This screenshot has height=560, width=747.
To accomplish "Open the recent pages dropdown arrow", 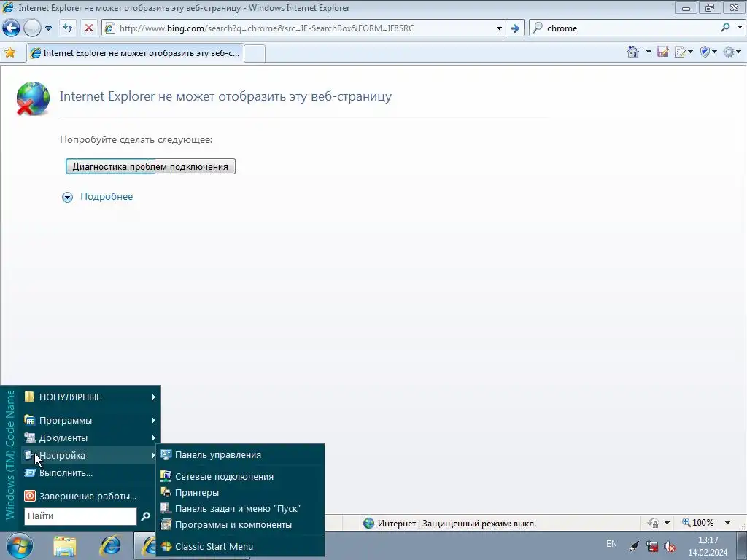I will (48, 28).
